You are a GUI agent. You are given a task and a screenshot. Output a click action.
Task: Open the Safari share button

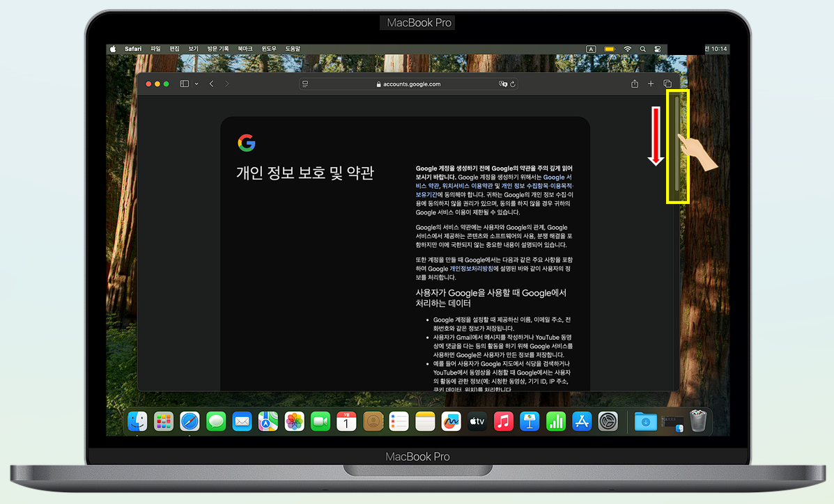[635, 84]
